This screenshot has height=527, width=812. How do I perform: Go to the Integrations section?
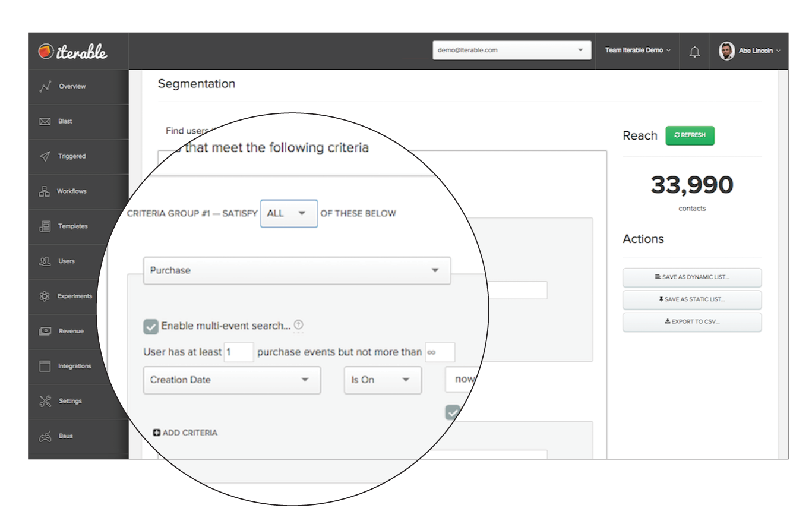coord(74,367)
